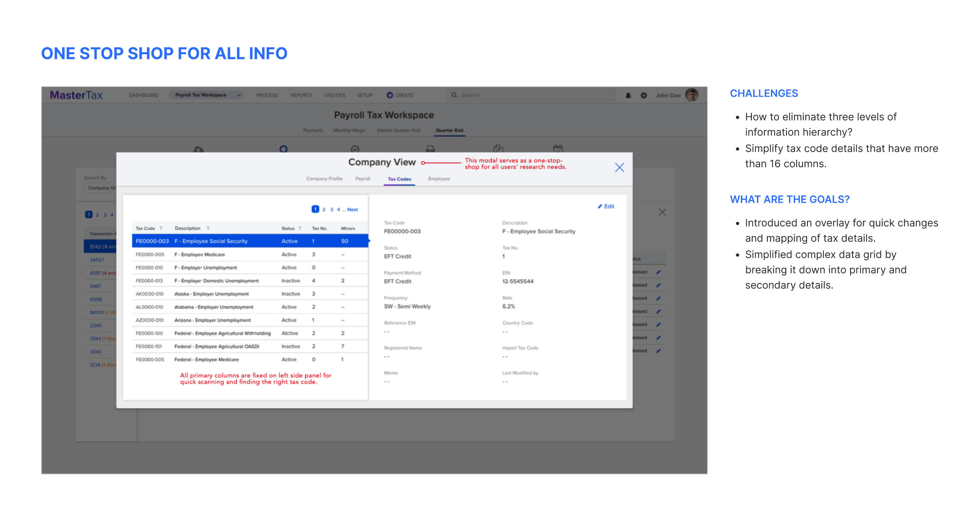
Task: Open the Employee tab in Company View
Action: tap(439, 179)
